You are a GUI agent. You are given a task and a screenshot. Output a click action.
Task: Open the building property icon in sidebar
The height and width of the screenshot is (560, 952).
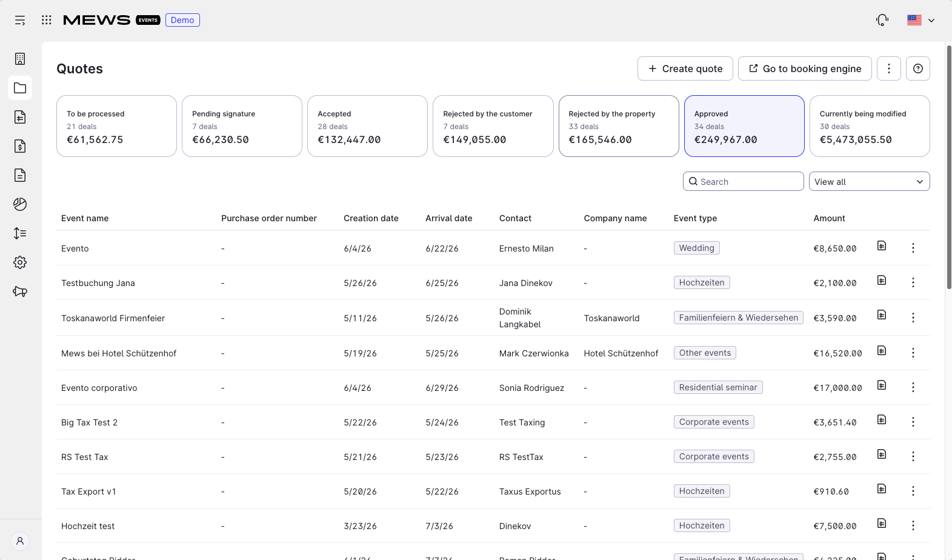click(x=20, y=59)
